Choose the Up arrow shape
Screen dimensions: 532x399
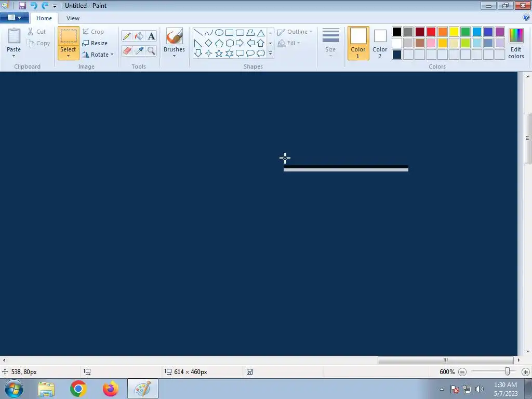[x=261, y=43]
